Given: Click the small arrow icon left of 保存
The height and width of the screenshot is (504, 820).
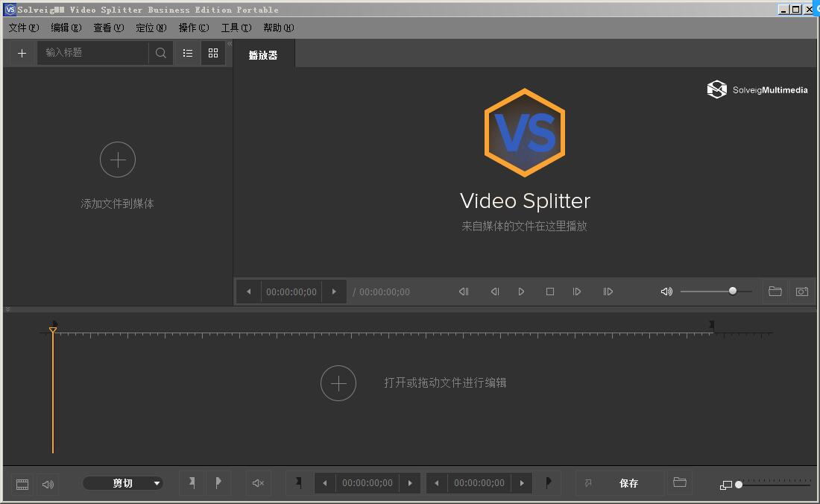Looking at the screenshot, I should 588,483.
